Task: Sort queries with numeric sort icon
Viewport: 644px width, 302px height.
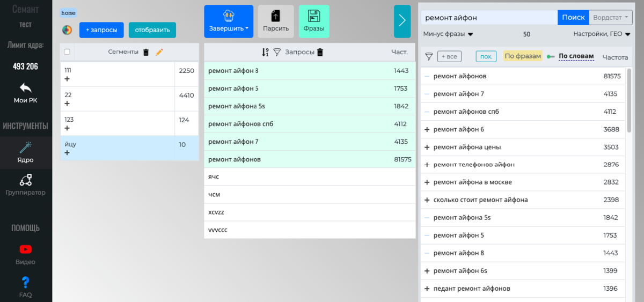Action: tap(265, 52)
